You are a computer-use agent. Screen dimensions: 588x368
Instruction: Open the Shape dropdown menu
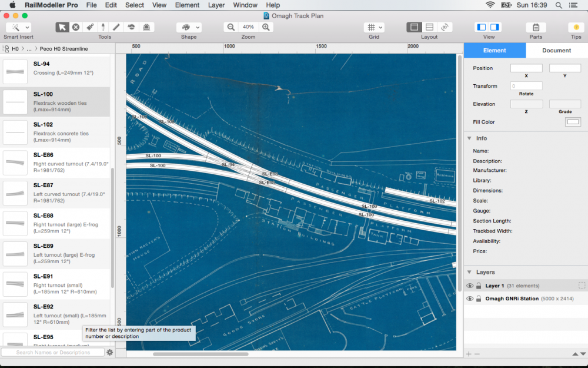(189, 28)
